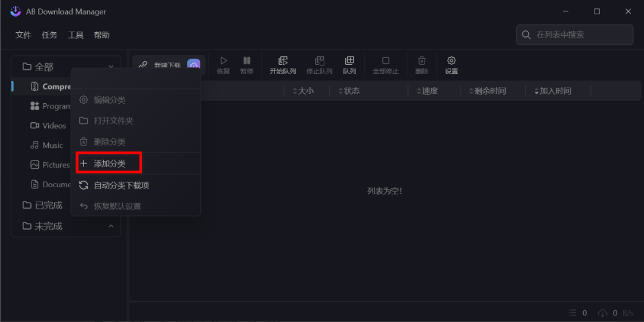This screenshot has width=644, height=322.
Task: Choose 打开文件夹 in context menu
Action: tap(135, 120)
